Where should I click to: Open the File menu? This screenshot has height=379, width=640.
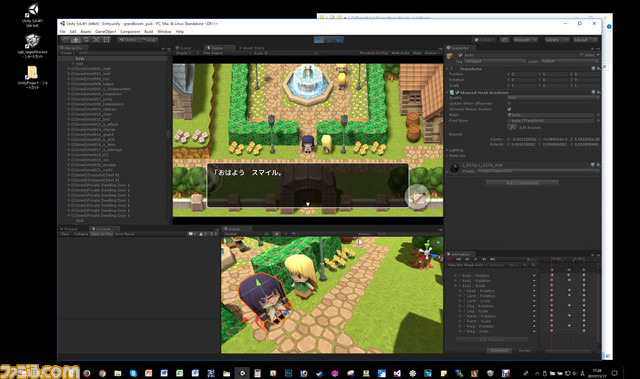pos(62,31)
